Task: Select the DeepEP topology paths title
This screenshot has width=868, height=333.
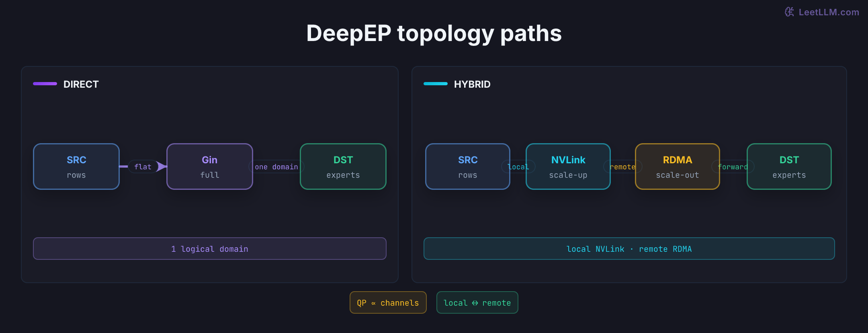Action: pyautogui.click(x=434, y=33)
